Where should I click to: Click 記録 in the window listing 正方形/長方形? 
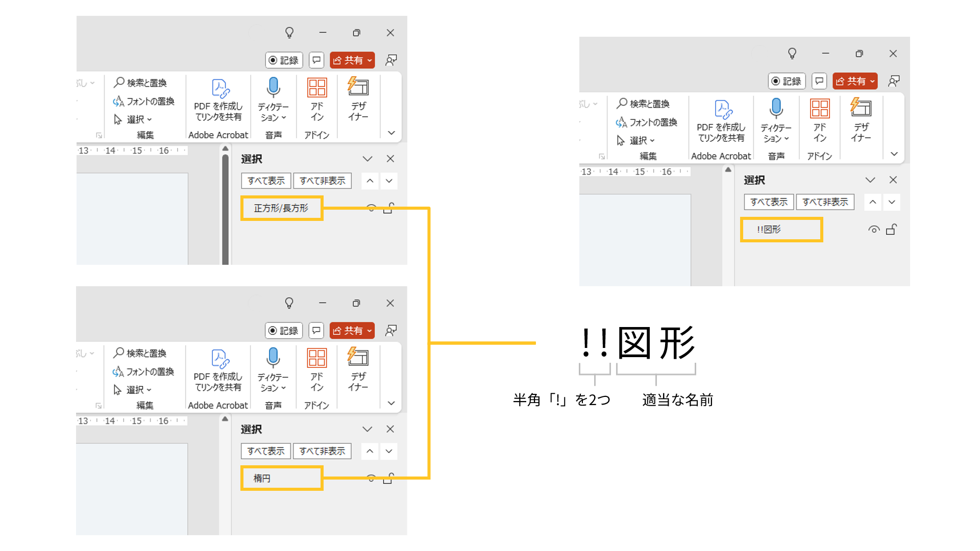(x=284, y=60)
